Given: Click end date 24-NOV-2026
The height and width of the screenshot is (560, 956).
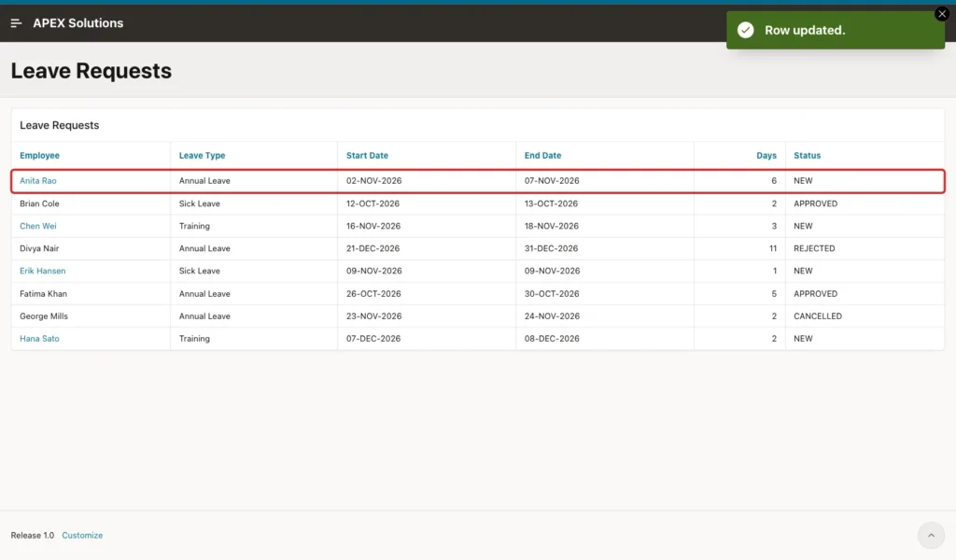Looking at the screenshot, I should [552, 316].
